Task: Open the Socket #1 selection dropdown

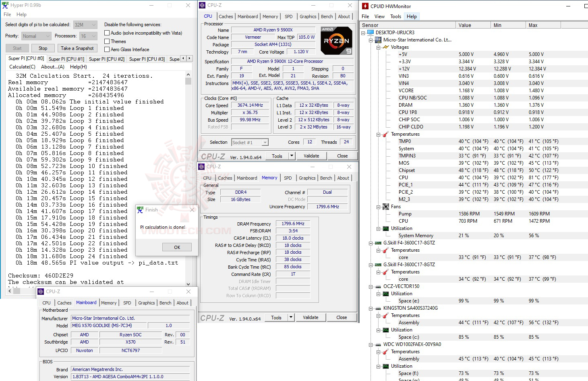Action: (250, 142)
